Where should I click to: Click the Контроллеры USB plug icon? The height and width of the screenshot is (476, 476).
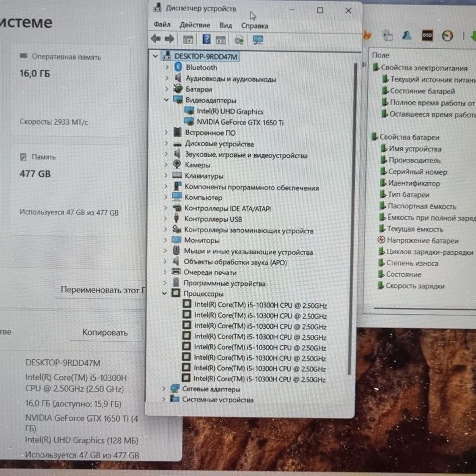176,218
